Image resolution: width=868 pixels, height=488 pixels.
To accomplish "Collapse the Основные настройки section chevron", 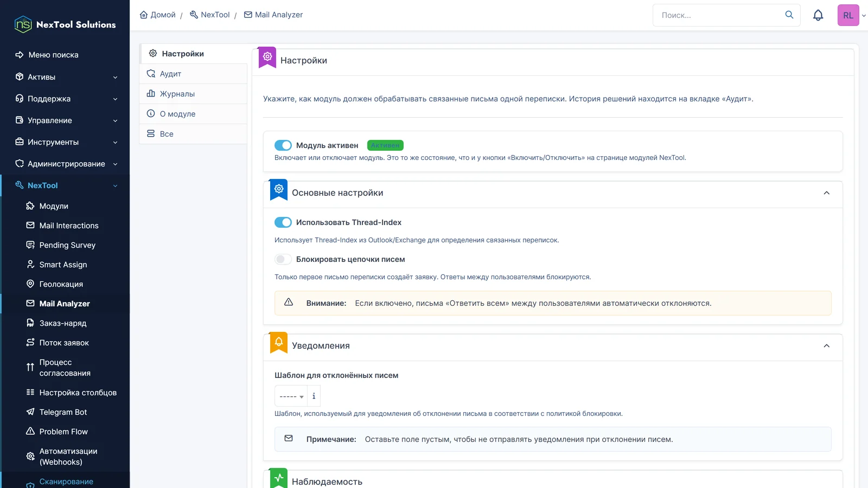I will [826, 193].
